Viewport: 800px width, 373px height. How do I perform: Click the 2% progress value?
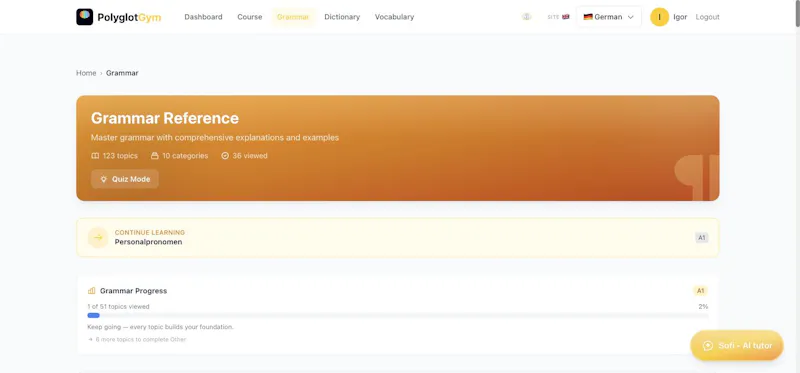click(703, 307)
